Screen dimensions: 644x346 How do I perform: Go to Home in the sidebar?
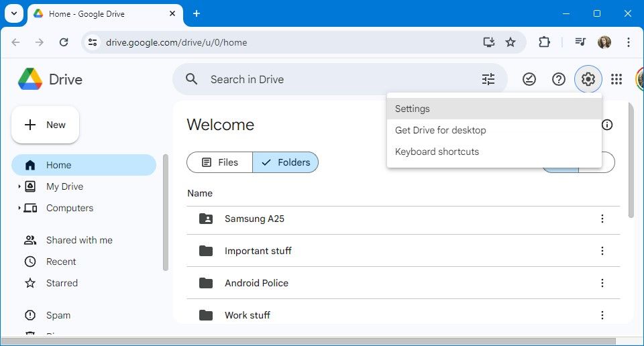84,165
